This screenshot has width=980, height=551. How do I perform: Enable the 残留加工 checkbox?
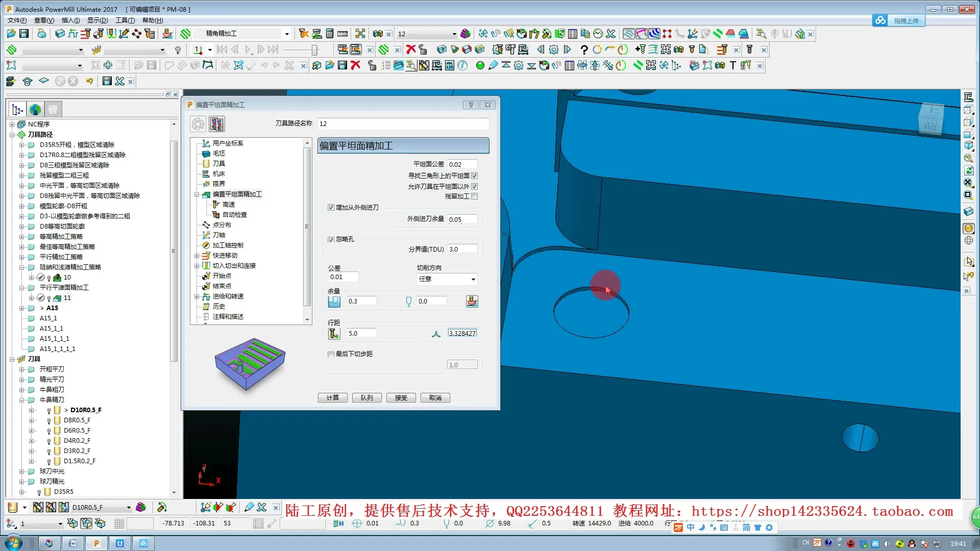pos(475,196)
